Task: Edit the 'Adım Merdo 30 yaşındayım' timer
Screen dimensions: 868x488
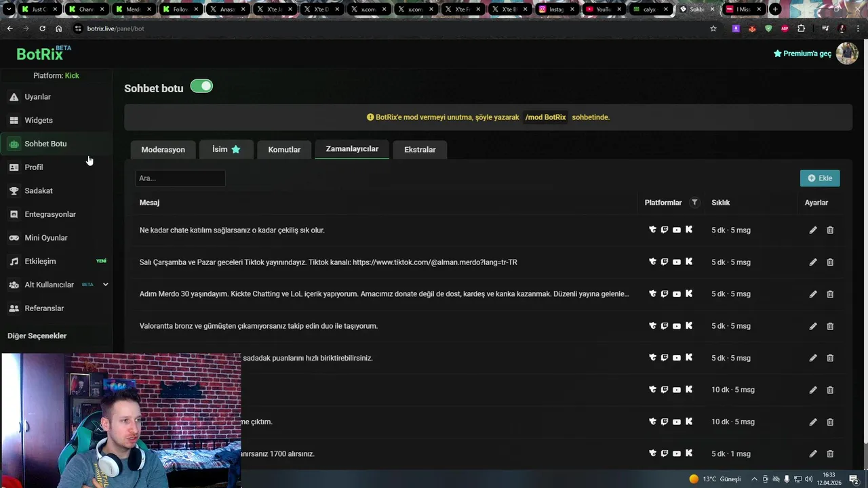Action: 813,294
